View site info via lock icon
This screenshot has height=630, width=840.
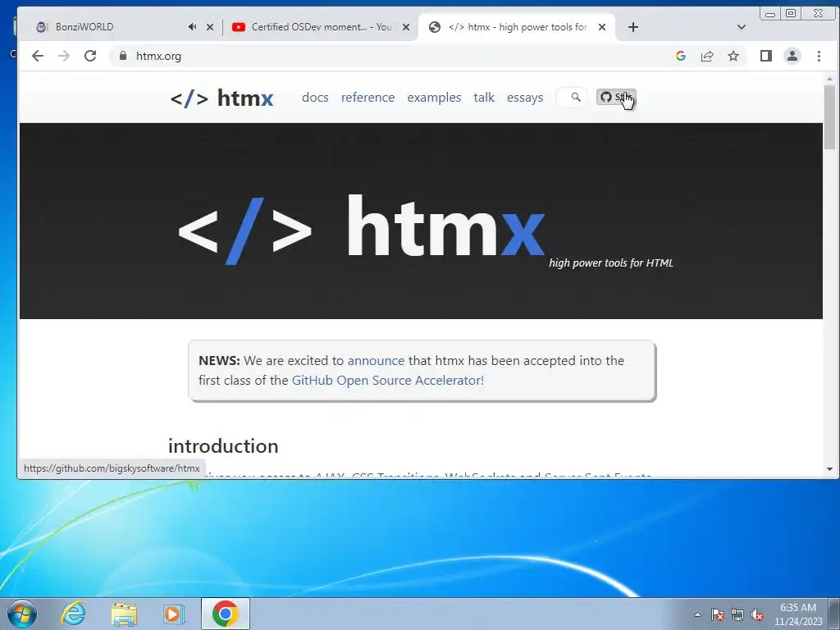(123, 56)
